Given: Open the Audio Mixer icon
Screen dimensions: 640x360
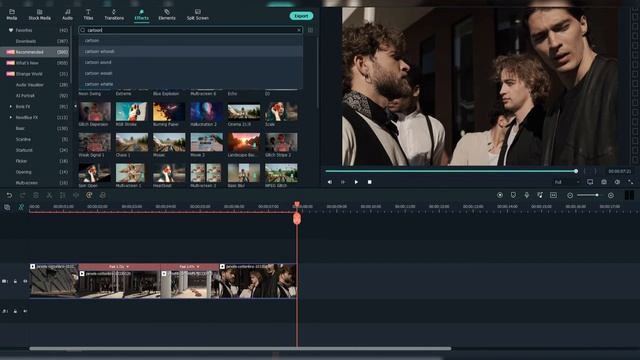Looking at the screenshot, I should [x=540, y=196].
